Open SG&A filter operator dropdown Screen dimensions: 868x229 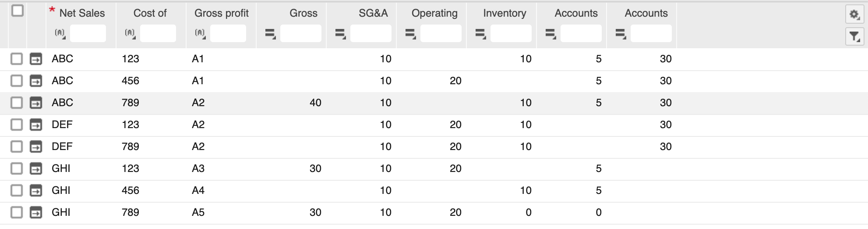[341, 33]
